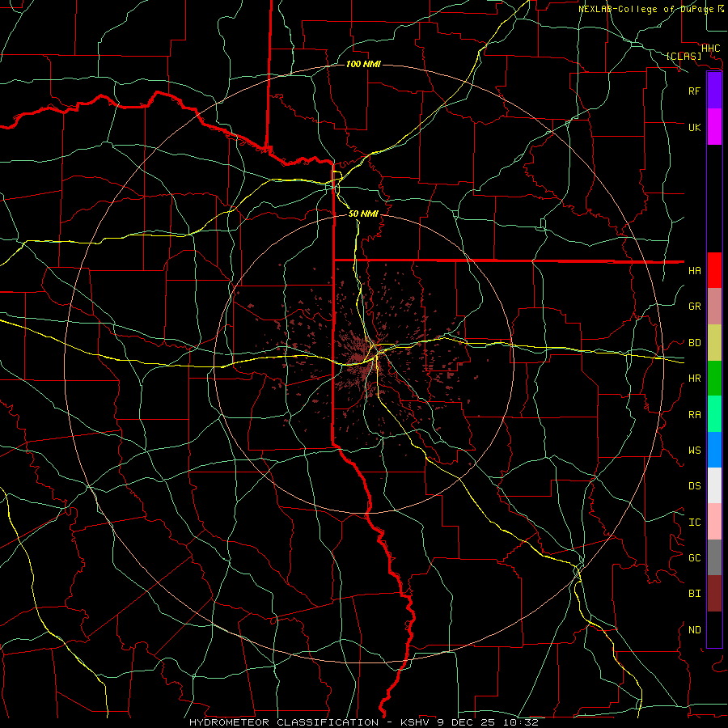This screenshot has height=728, width=728.
Task: Click the RF purple legend swatch
Action: coord(714,91)
